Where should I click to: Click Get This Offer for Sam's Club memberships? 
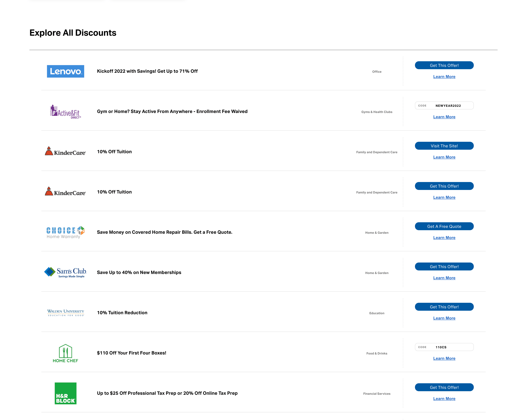point(444,266)
